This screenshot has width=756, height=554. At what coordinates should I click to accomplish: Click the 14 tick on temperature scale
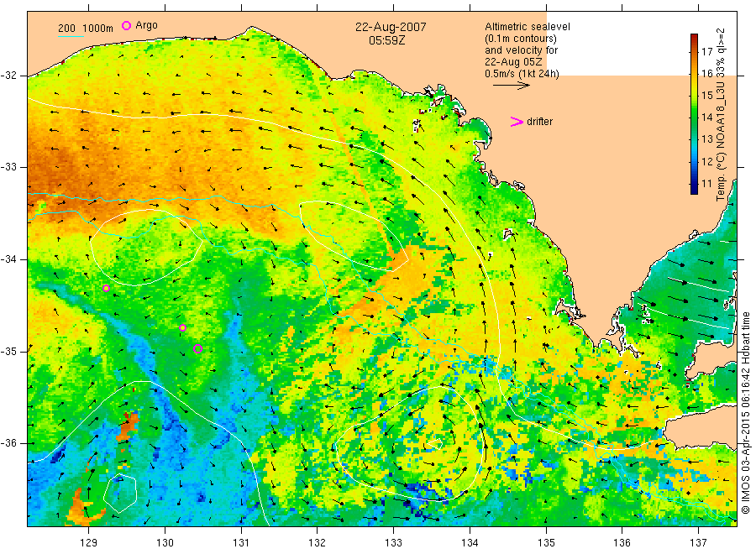[x=706, y=117]
